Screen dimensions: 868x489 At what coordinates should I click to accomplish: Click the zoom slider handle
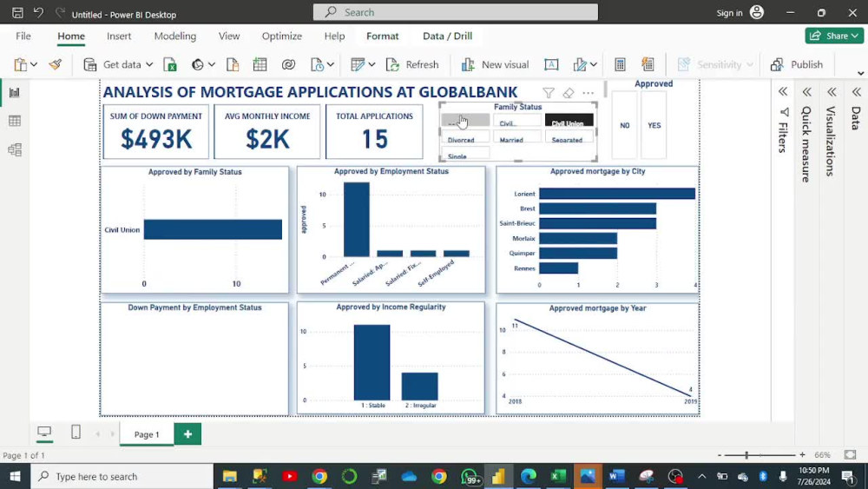pos(746,454)
